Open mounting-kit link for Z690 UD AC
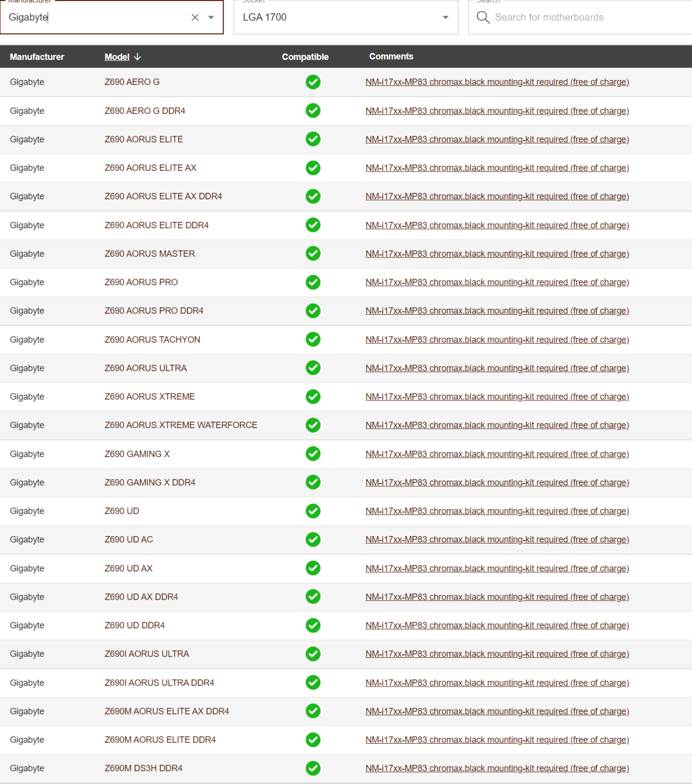The image size is (692, 784). (497, 540)
